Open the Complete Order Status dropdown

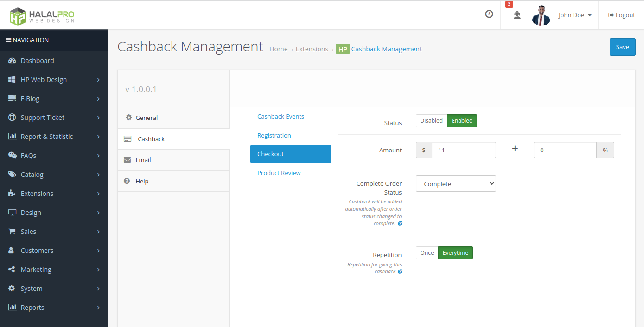click(x=455, y=183)
